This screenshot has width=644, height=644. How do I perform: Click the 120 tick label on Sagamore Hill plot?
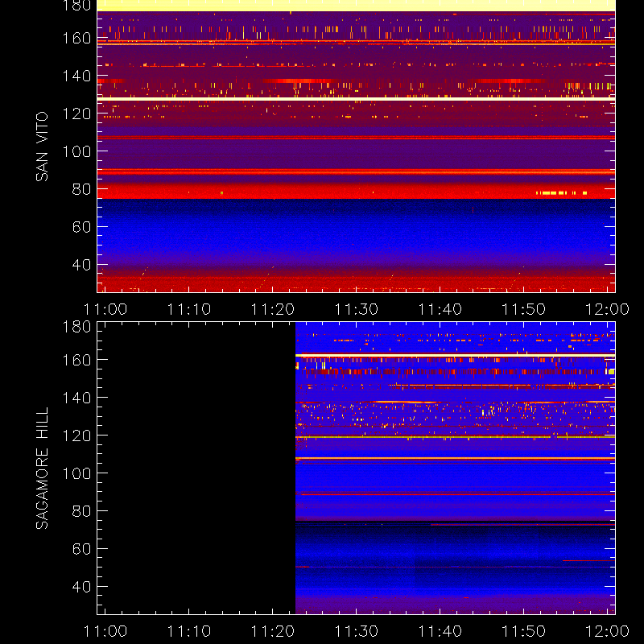click(76, 436)
